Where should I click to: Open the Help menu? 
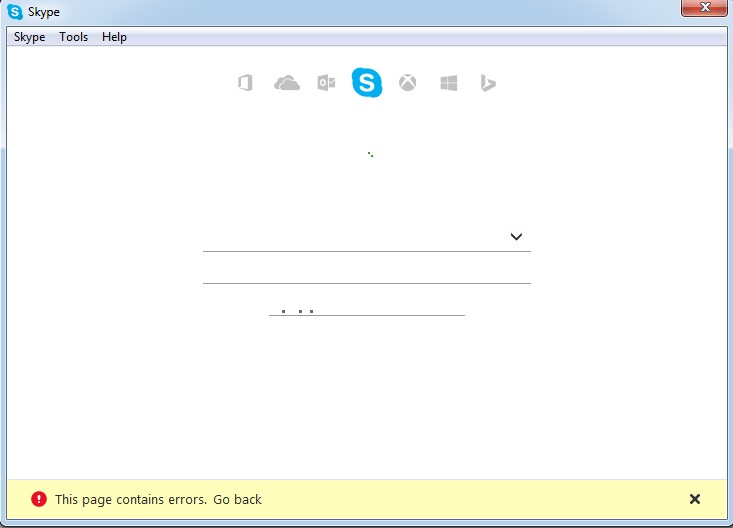tap(114, 37)
